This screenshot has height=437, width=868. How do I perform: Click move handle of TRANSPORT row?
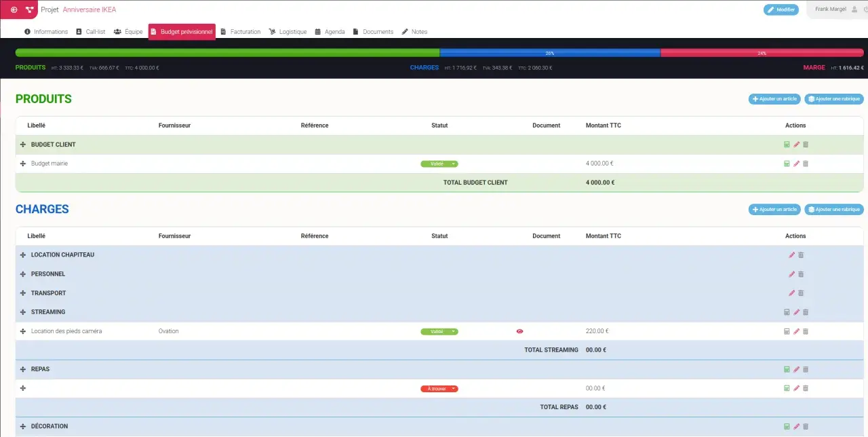(x=23, y=293)
